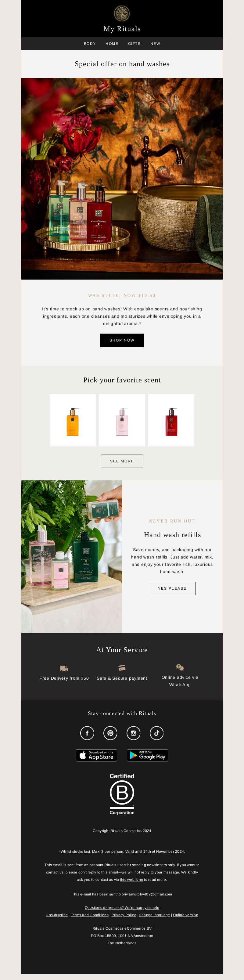Open the BODY menu item
This screenshot has width=244, height=980.
click(x=90, y=44)
